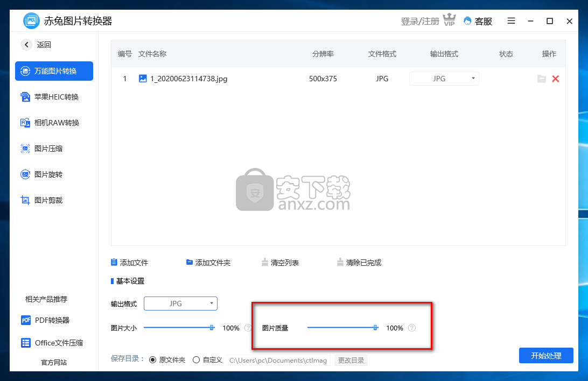Click the 文件名称 column header
This screenshot has width=588, height=381.
[152, 54]
